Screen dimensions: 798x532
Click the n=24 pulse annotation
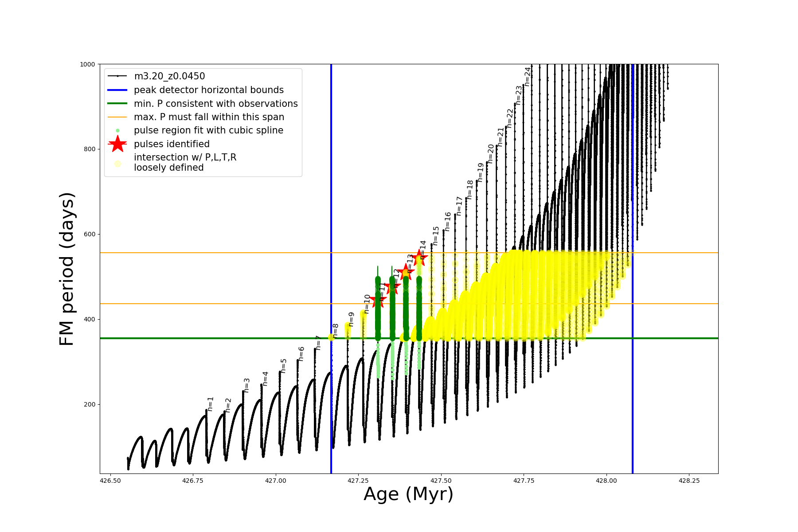coord(528,76)
